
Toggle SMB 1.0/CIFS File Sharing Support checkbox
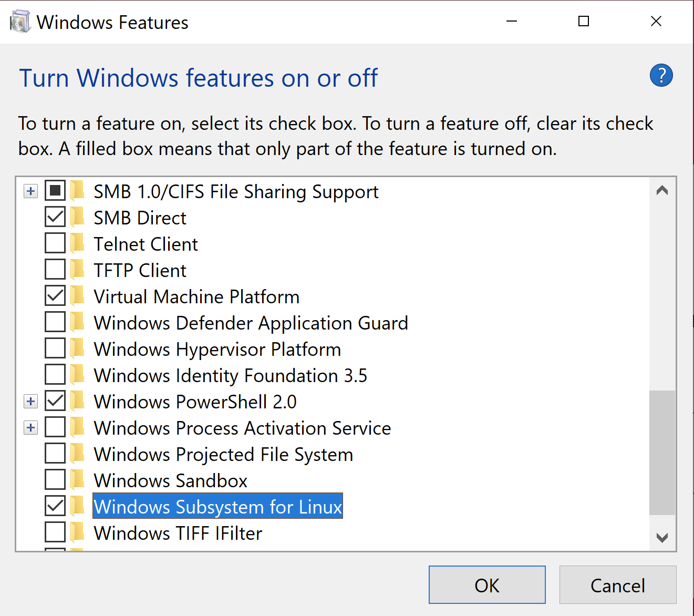click(x=55, y=191)
